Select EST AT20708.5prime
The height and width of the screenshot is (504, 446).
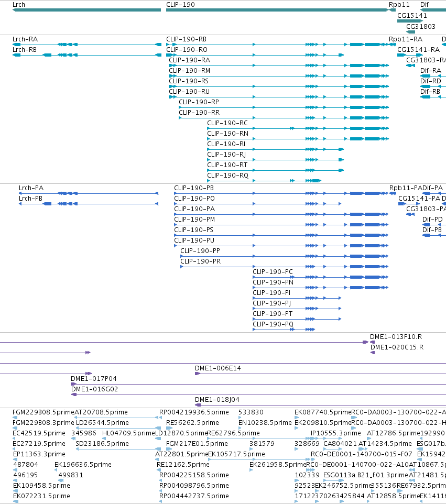pos(101,412)
